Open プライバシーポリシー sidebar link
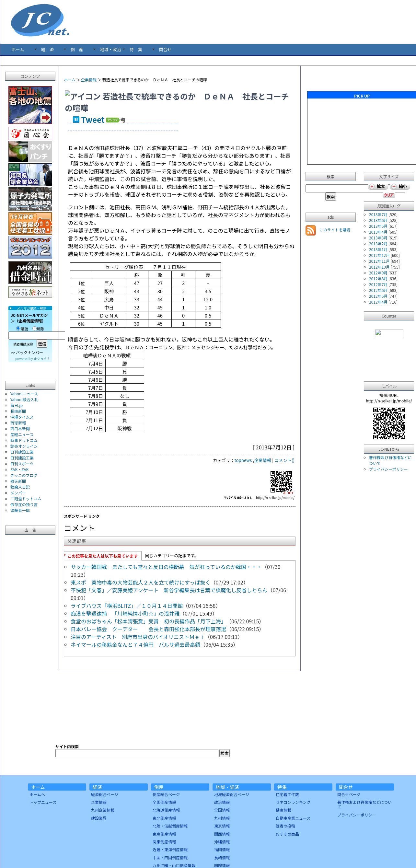 tap(388, 469)
